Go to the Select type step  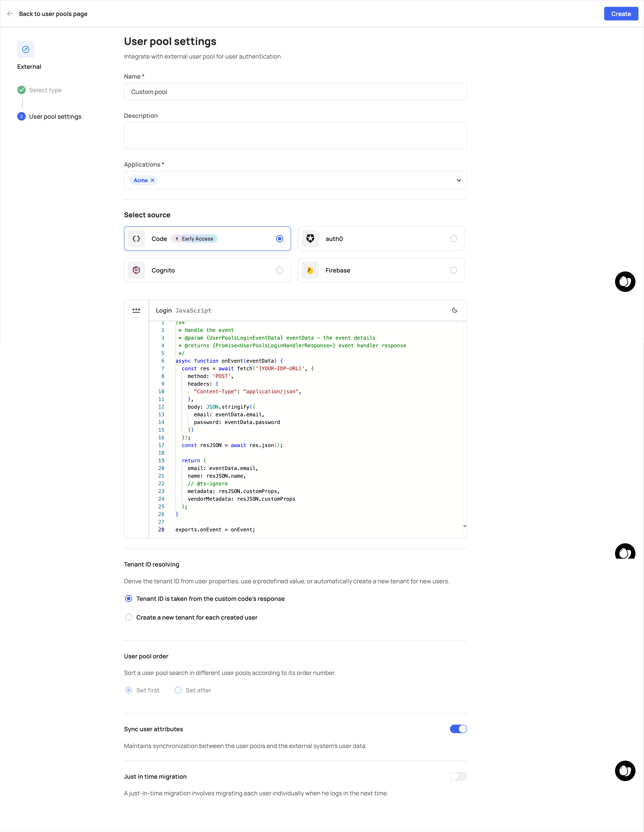(45, 90)
